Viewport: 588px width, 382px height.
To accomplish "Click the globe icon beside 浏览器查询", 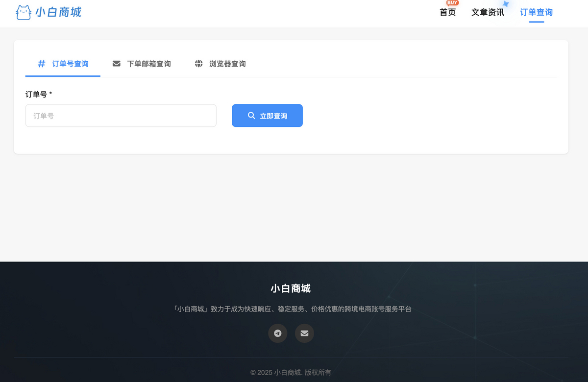I will [198, 64].
